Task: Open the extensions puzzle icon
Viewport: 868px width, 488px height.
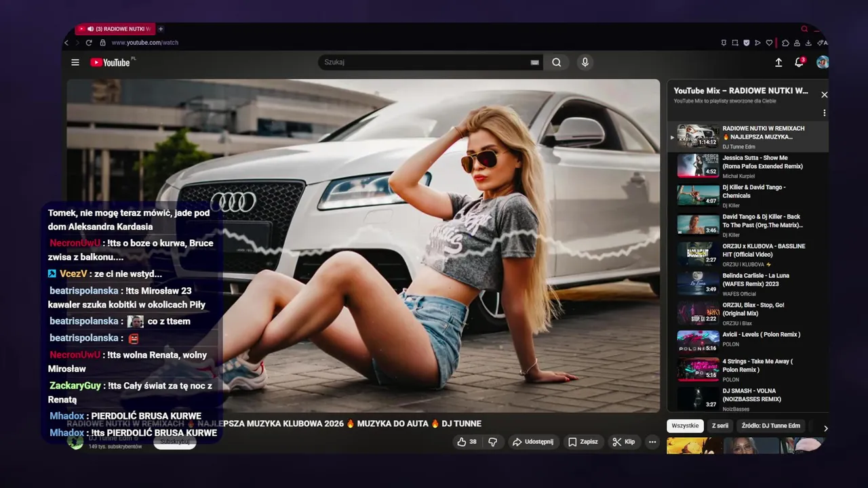Action: click(785, 43)
